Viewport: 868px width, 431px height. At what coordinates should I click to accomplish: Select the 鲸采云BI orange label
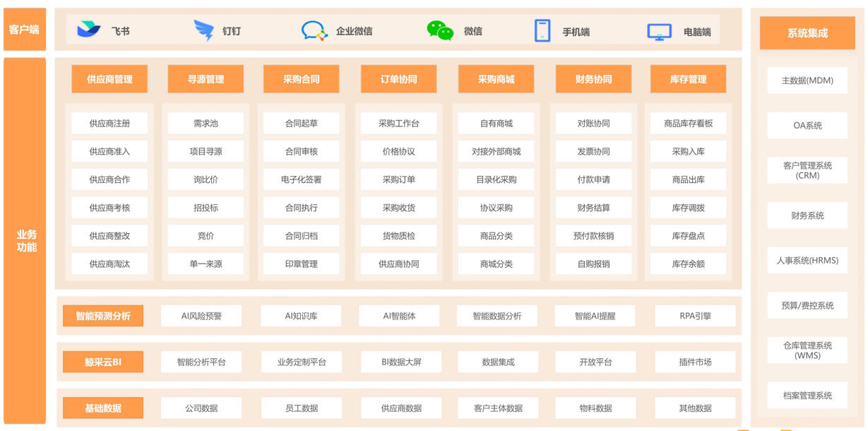103,362
